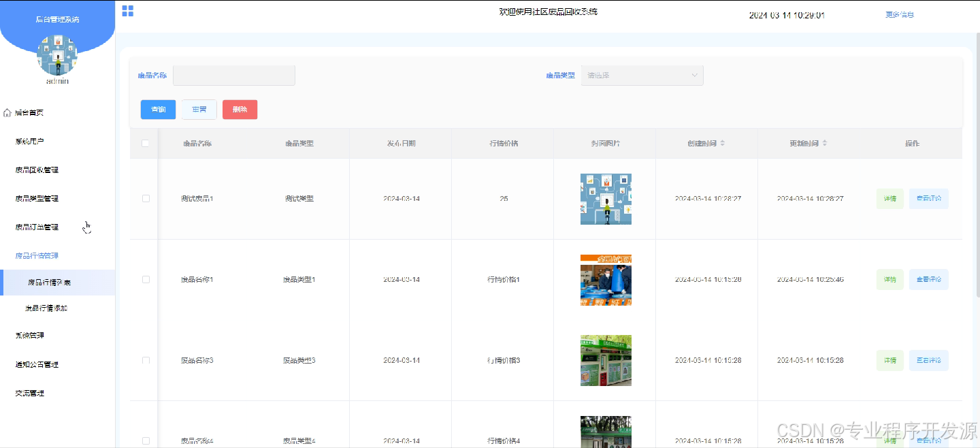
Task: Click 详情 for row 废品名称1
Action: [x=889, y=280]
